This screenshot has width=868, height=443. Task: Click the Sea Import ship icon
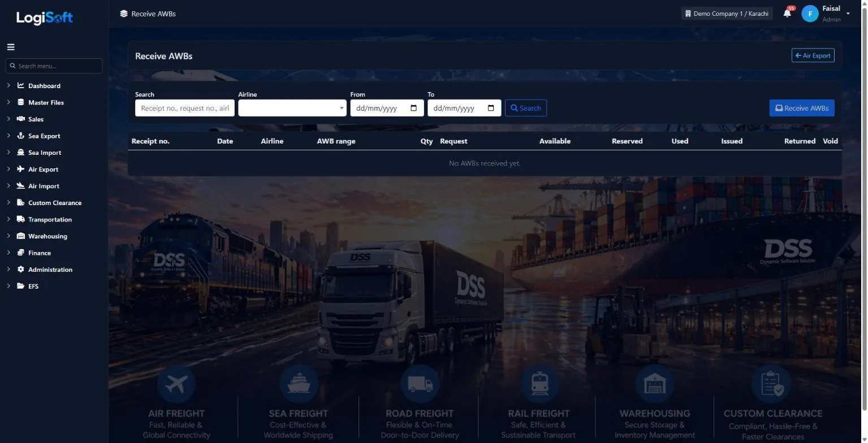coord(21,153)
